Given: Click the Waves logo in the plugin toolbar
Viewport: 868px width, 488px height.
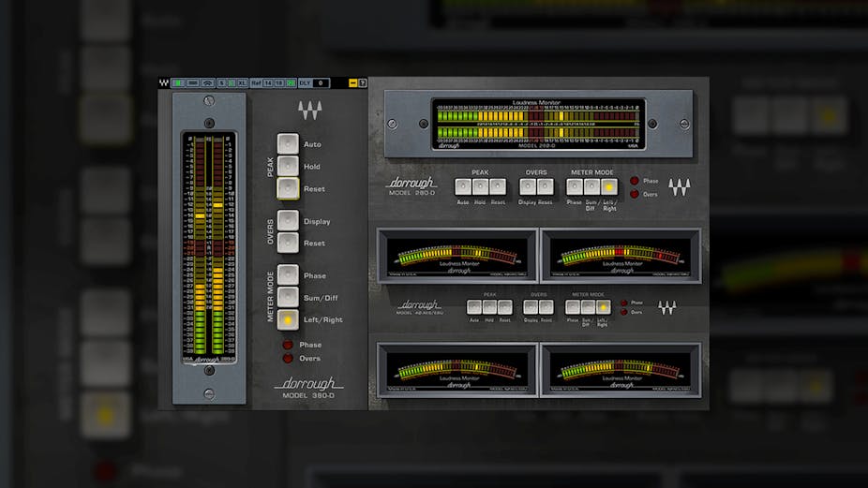Looking at the screenshot, I should [x=163, y=83].
